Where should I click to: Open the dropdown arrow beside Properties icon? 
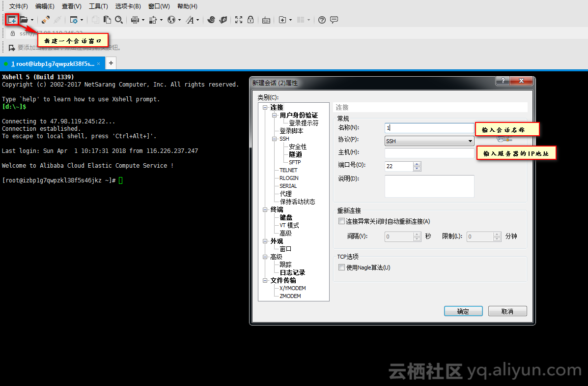pyautogui.click(x=82, y=20)
